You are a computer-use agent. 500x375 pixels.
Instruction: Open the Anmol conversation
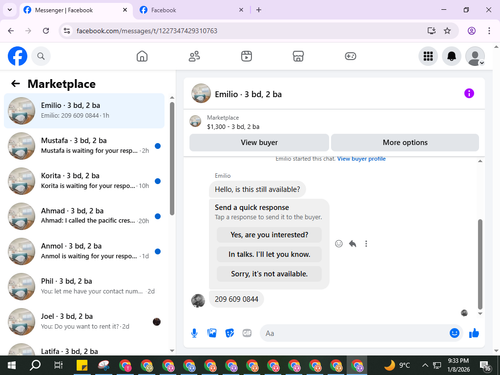click(84, 251)
